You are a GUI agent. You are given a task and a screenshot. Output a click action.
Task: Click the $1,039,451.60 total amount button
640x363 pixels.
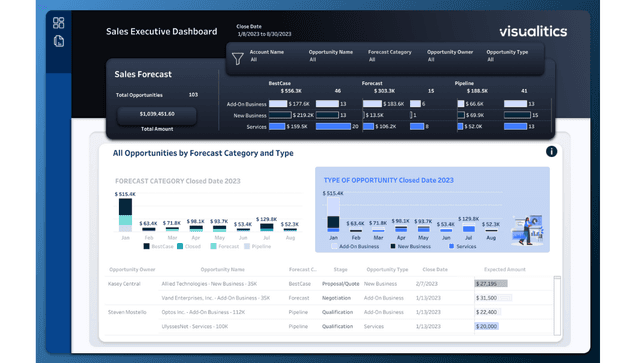(x=157, y=114)
